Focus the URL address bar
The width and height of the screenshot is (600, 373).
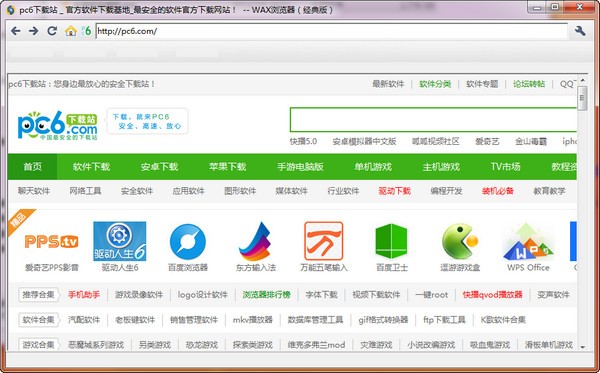331,31
